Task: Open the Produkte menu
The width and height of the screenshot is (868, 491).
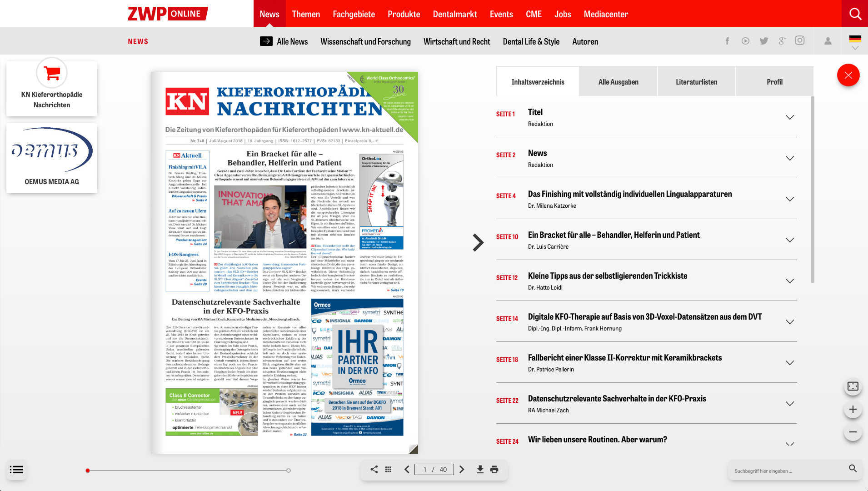Action: 404,14
